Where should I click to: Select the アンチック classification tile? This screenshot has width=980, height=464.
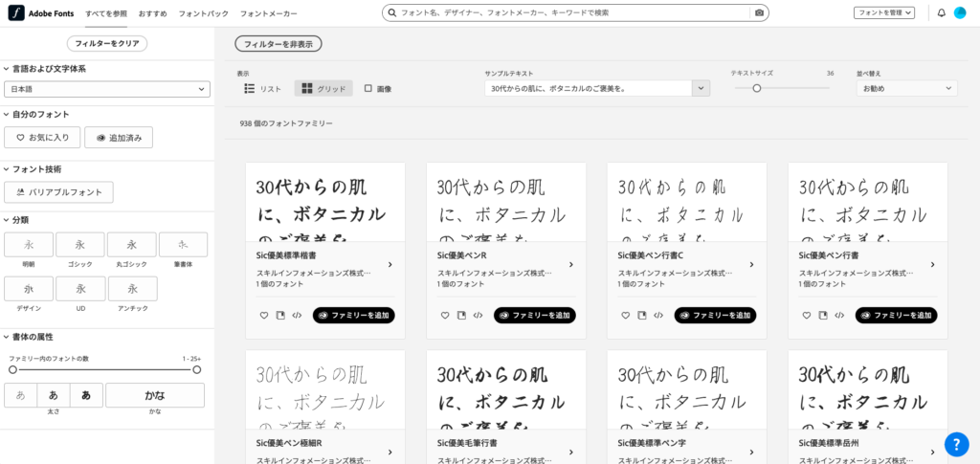coord(132,289)
